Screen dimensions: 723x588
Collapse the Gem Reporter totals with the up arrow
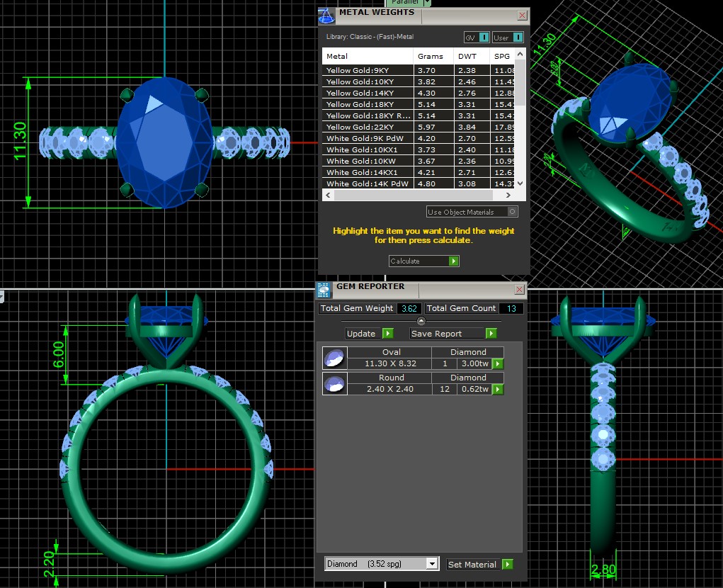tap(421, 322)
